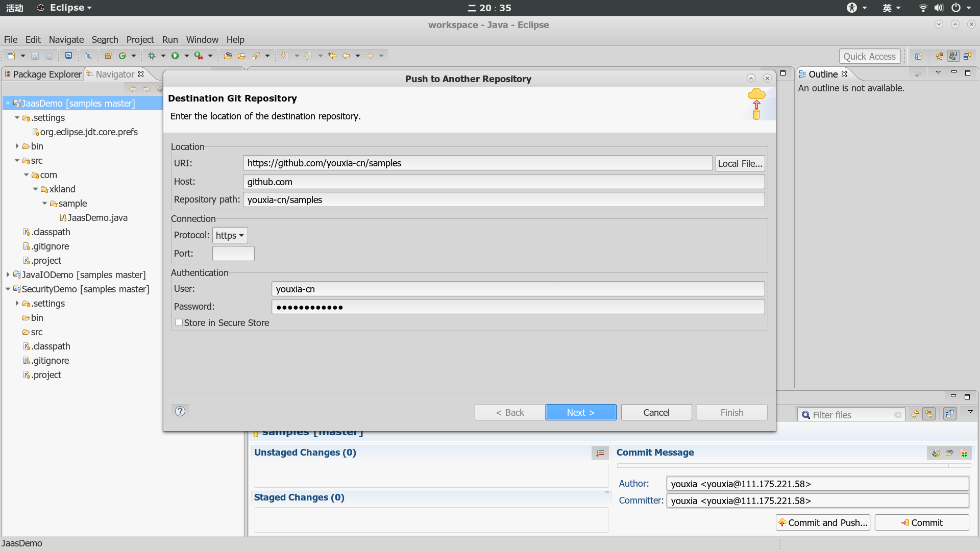Image resolution: width=980 pixels, height=551 pixels.
Task: Run the last launched program
Action: tap(175, 56)
